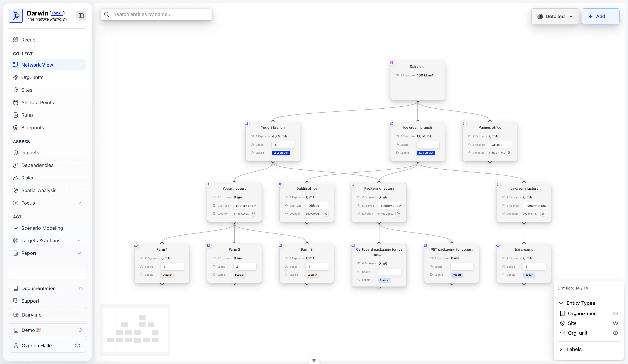Open the Spatial Analysis page
The width and height of the screenshot is (628, 364).
39,190
